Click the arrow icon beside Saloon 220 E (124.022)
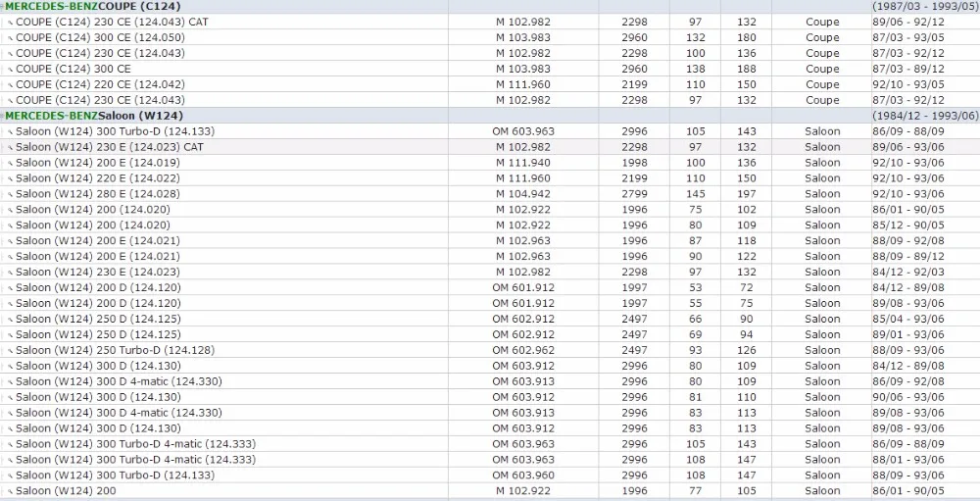 click(x=10, y=178)
